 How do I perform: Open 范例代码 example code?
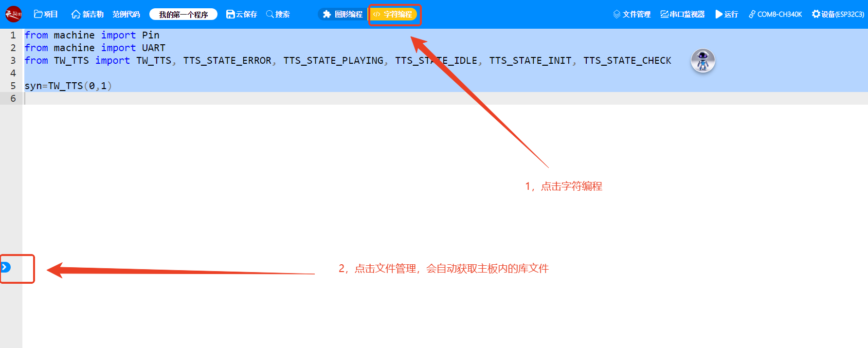click(x=126, y=14)
